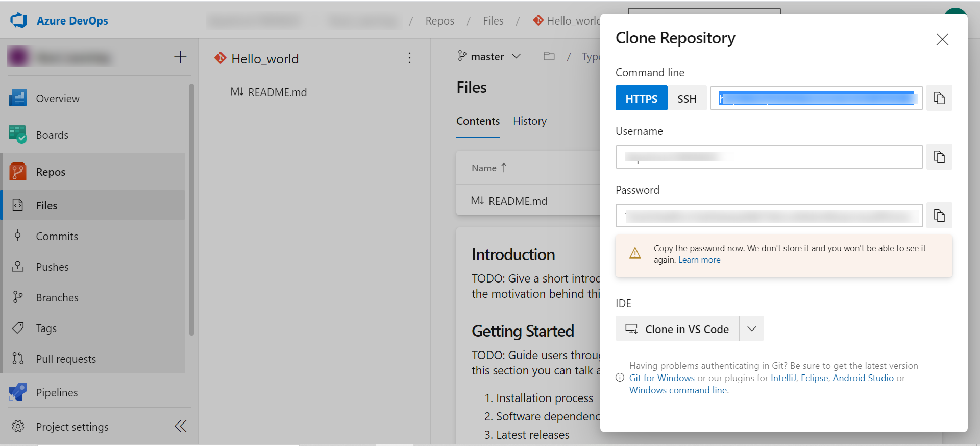The width and height of the screenshot is (980, 446).
Task: Collapse the sidebar with double chevron
Action: (x=181, y=426)
